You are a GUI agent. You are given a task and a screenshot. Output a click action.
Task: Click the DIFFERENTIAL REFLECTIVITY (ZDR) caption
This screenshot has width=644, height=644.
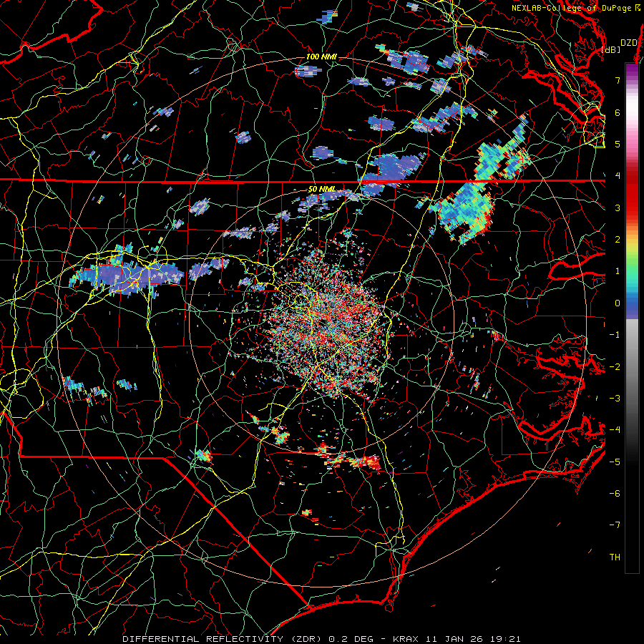pos(223,639)
